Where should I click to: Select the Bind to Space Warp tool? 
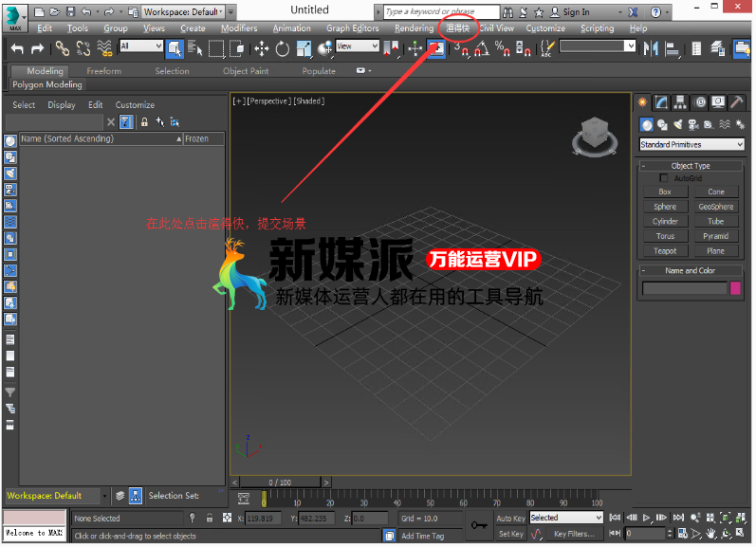(x=104, y=48)
